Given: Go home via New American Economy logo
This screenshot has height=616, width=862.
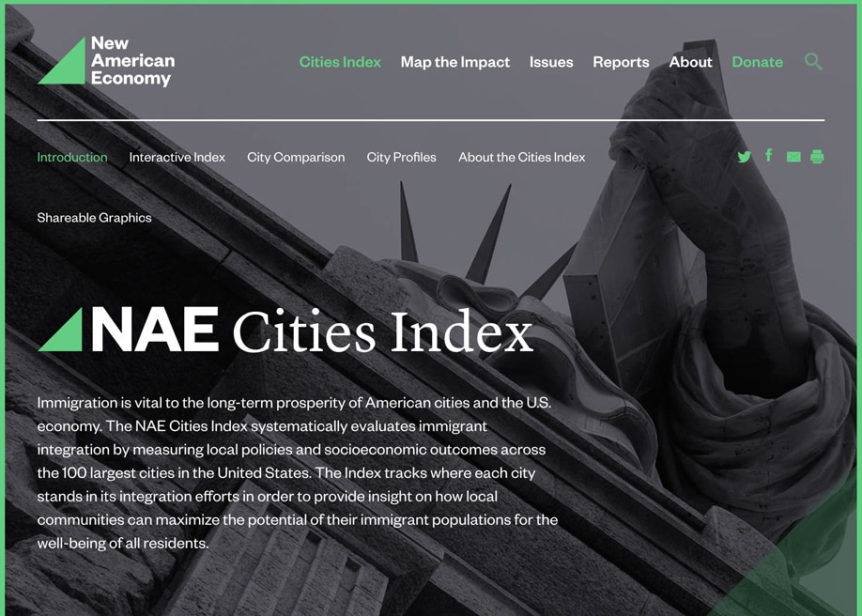Looking at the screenshot, I should coord(106,61).
